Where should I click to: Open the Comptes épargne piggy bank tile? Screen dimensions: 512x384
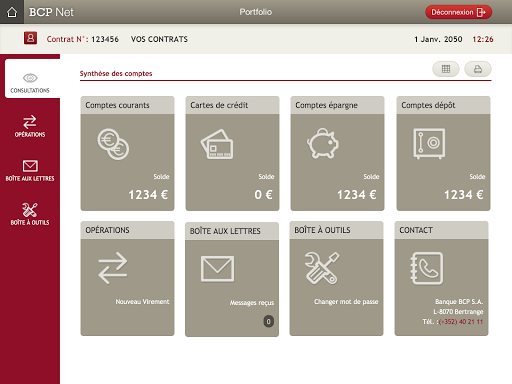[337, 153]
